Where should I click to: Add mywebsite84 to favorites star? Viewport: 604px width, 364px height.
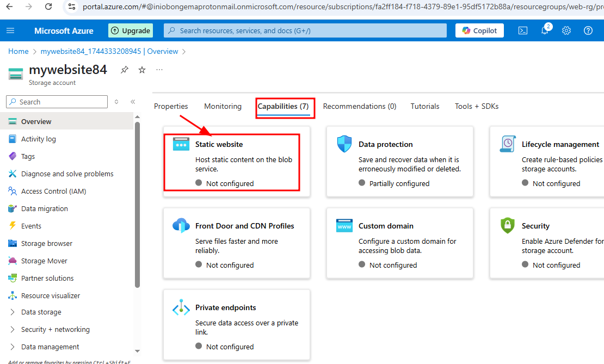click(x=142, y=70)
